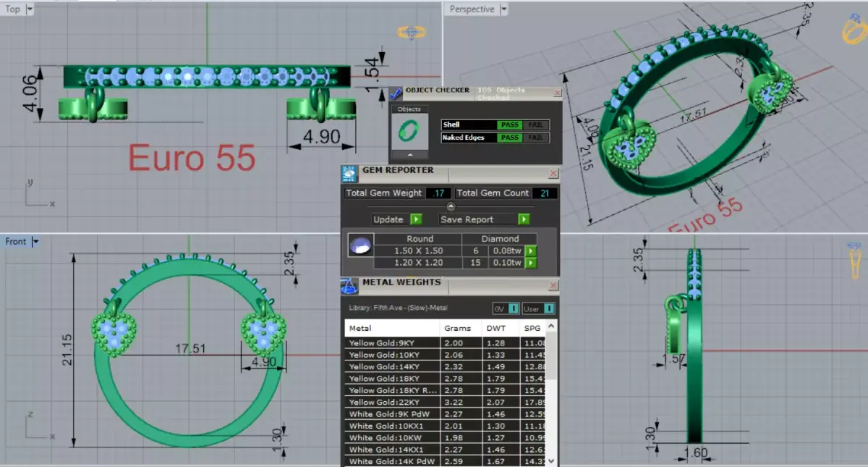Click the Metal Weights panel icon
The width and height of the screenshot is (868, 467).
[349, 286]
